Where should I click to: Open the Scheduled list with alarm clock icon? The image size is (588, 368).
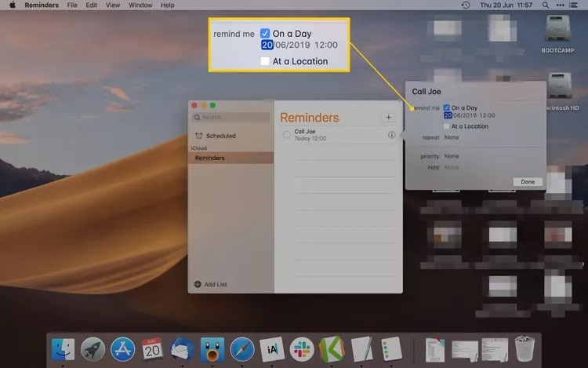coord(216,136)
